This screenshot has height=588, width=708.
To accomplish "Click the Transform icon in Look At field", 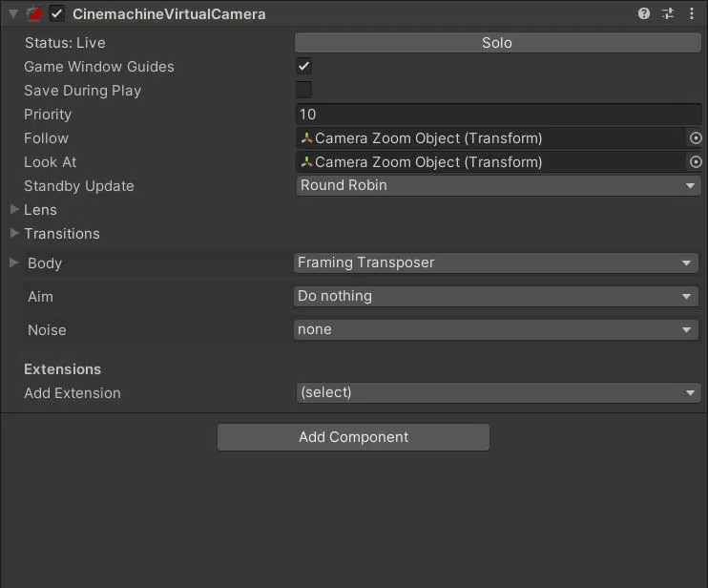I will [306, 162].
